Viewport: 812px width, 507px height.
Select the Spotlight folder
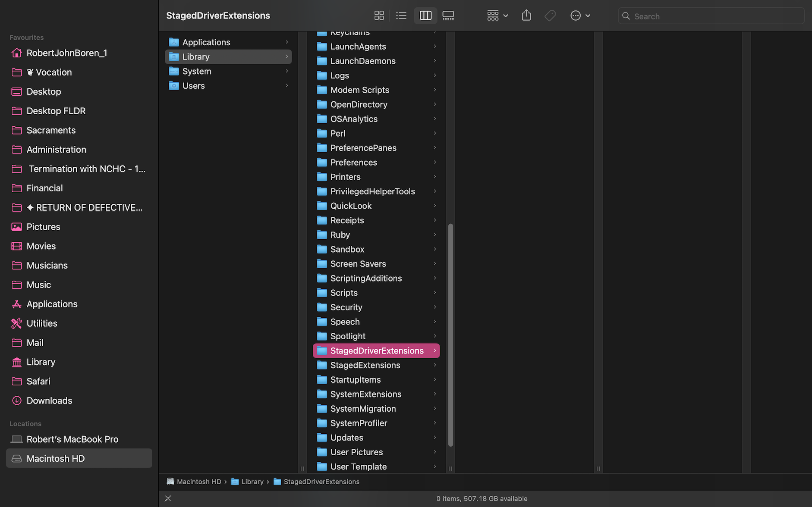pyautogui.click(x=376, y=336)
